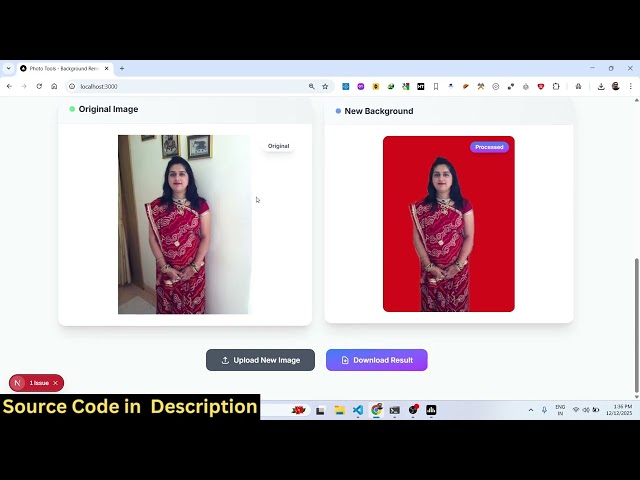Image resolution: width=640 pixels, height=480 pixels.
Task: Open browser Downloads icon
Action: [601, 86]
